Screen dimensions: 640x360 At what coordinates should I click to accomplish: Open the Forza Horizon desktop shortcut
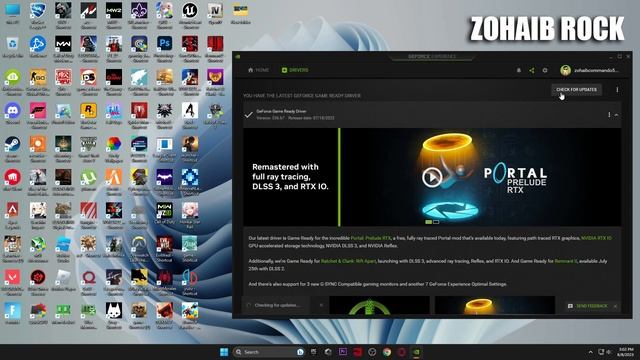point(38,115)
